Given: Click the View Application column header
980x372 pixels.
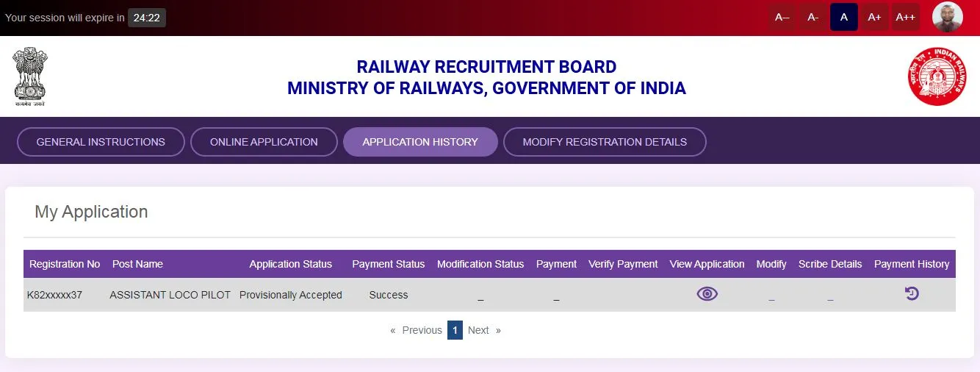Looking at the screenshot, I should point(707,264).
